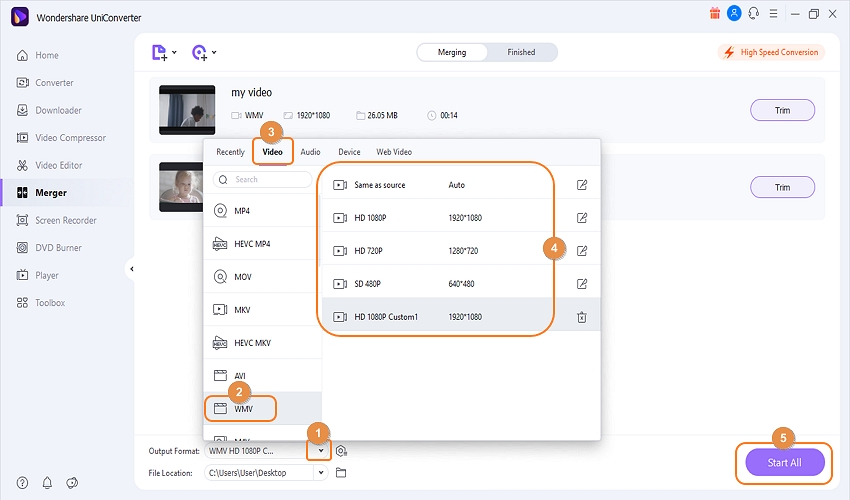Select HEVC MP4 format

(x=262, y=243)
